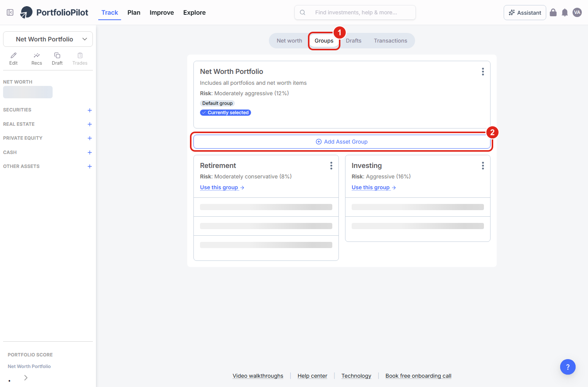Click the Private Equity section label

[23, 138]
